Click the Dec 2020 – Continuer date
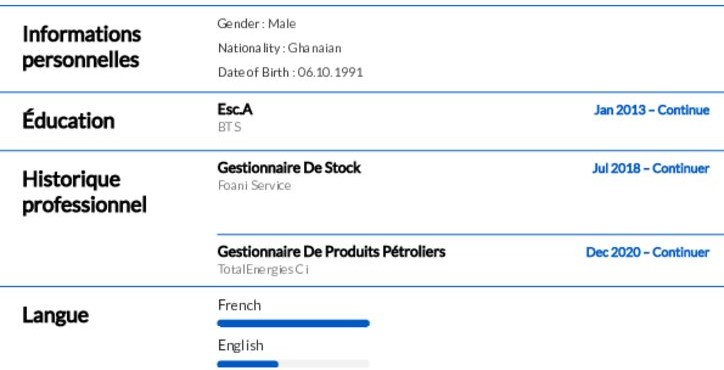The height and width of the screenshot is (370, 724). tap(647, 252)
